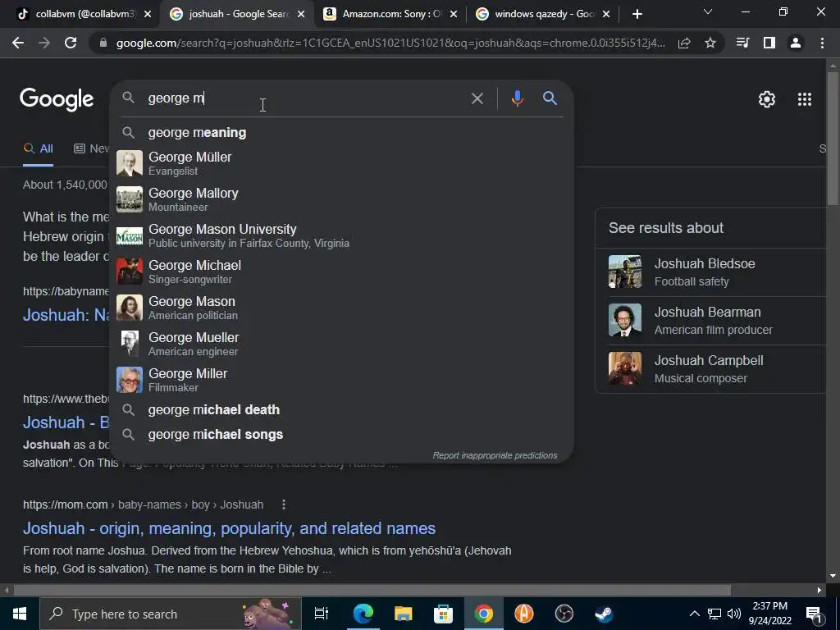840x630 pixels.
Task: Open more options for mom.com result
Action: (x=283, y=504)
